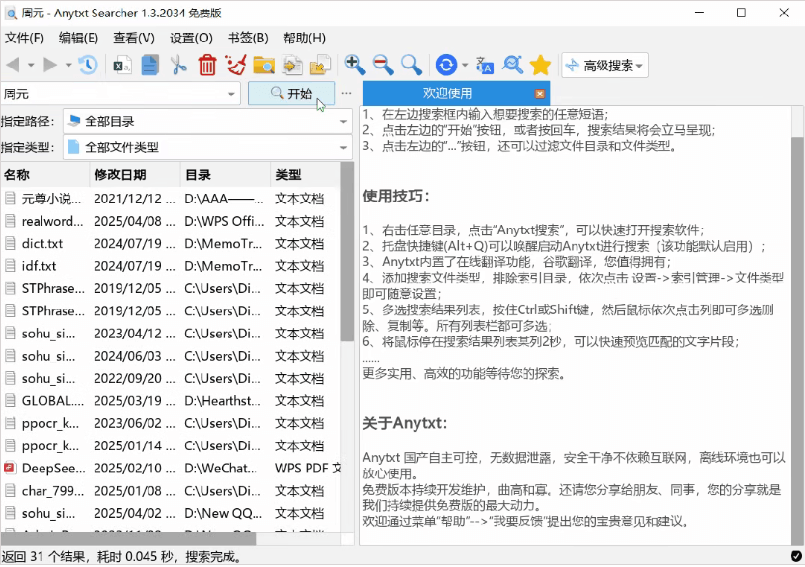805x567 pixels.
Task: Select the DeepSee PDF result row
Action: click(x=170, y=468)
